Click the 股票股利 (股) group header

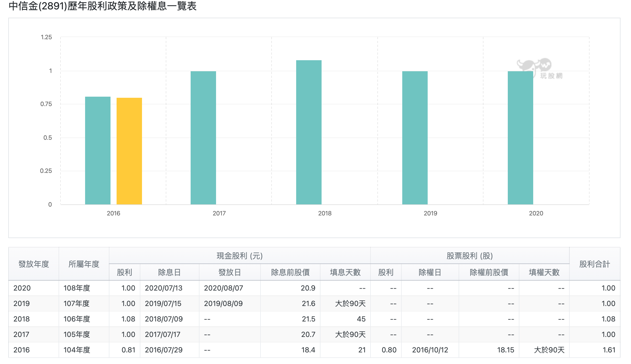coord(470,256)
